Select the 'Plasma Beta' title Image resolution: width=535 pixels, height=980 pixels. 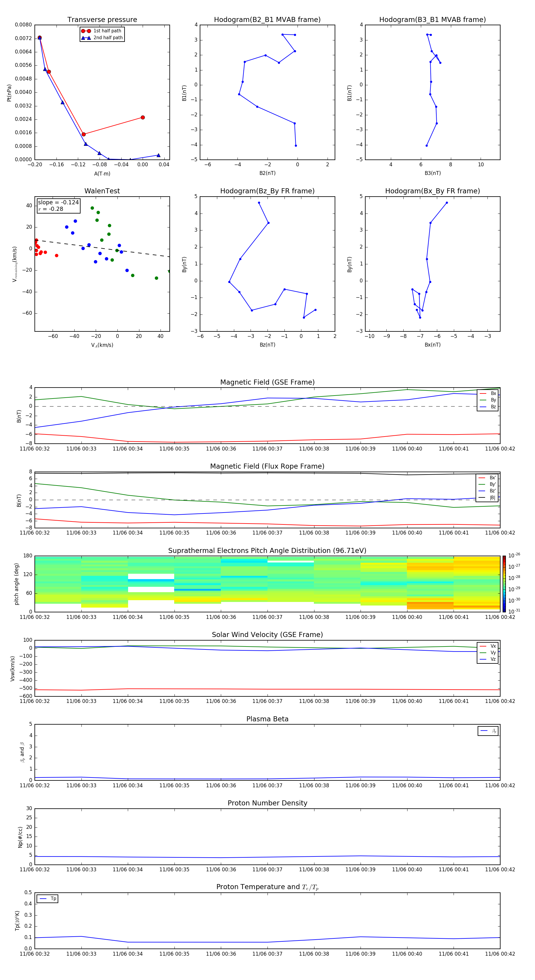(267, 719)
